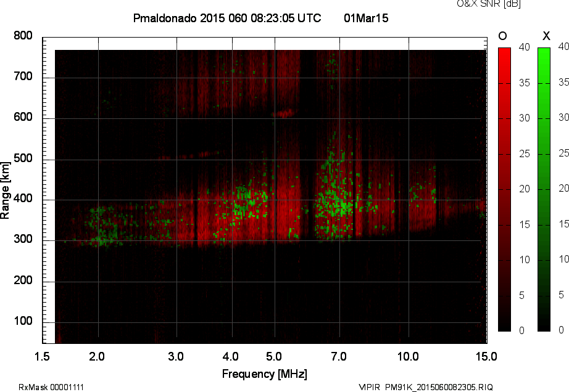Image resolution: width=569 pixels, height=392 pixels.
Task: Click the 3.0 frequency tick label
Action: point(176,356)
